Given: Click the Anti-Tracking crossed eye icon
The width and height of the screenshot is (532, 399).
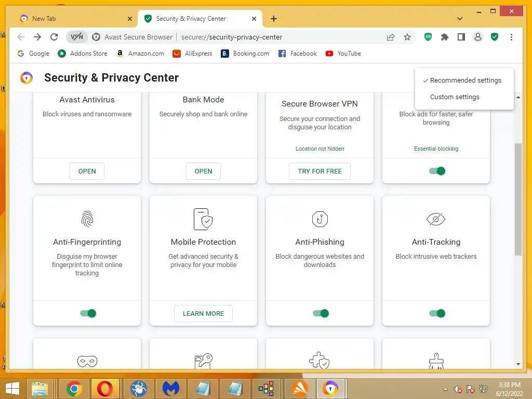Looking at the screenshot, I should [x=436, y=219].
